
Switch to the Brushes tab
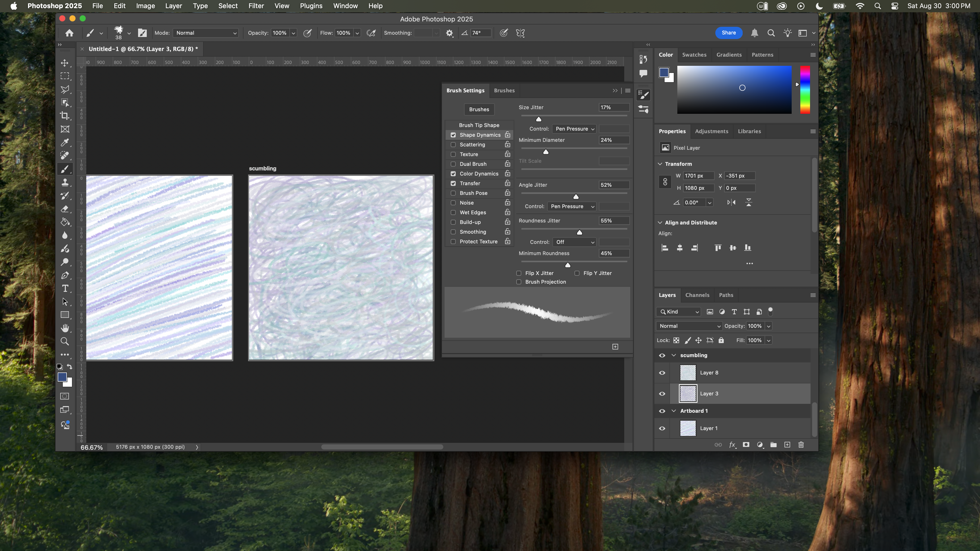point(504,91)
